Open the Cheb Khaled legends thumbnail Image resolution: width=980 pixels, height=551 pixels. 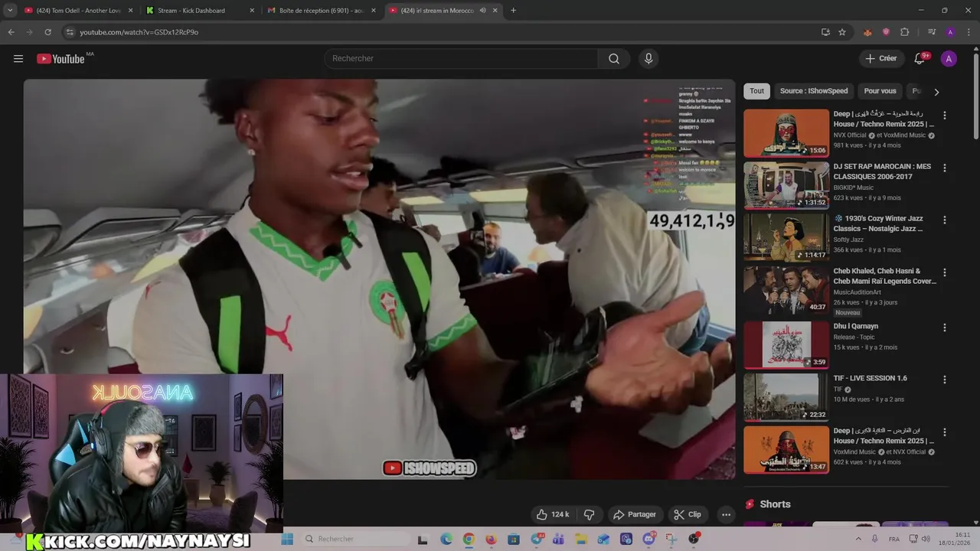coord(786,289)
